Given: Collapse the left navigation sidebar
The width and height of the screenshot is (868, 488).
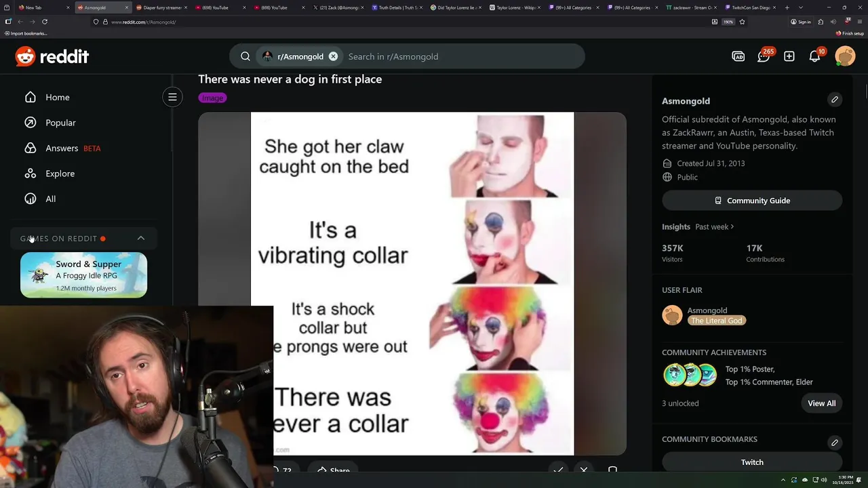Looking at the screenshot, I should click(x=172, y=97).
